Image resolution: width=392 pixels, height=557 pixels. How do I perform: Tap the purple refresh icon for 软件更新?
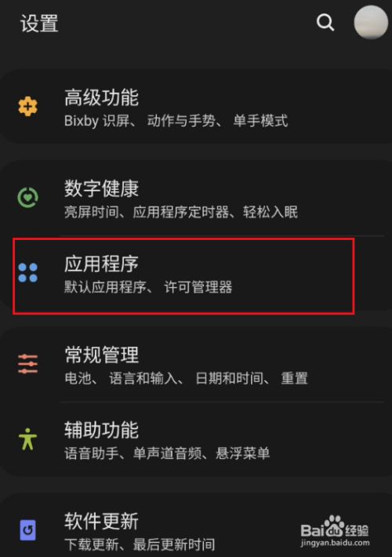pos(27,530)
